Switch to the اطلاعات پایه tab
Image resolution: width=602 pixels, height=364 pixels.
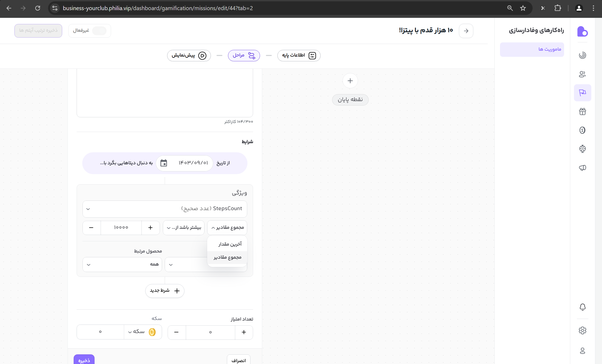[x=299, y=55]
